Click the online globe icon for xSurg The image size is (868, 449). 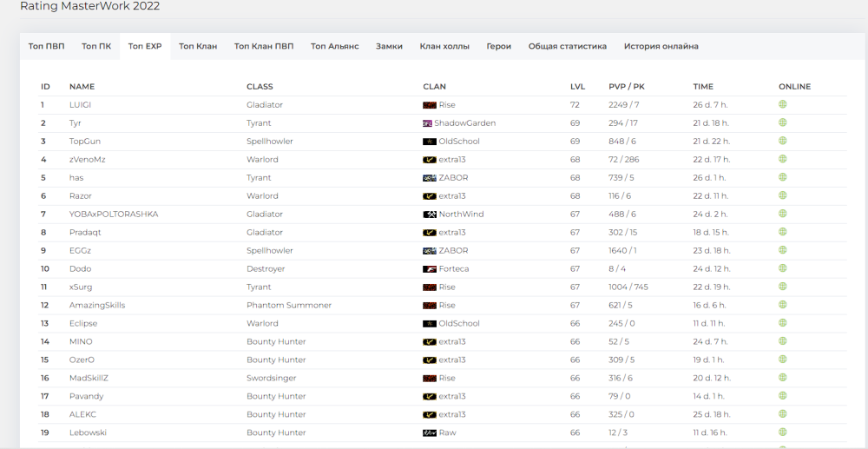pos(783,287)
